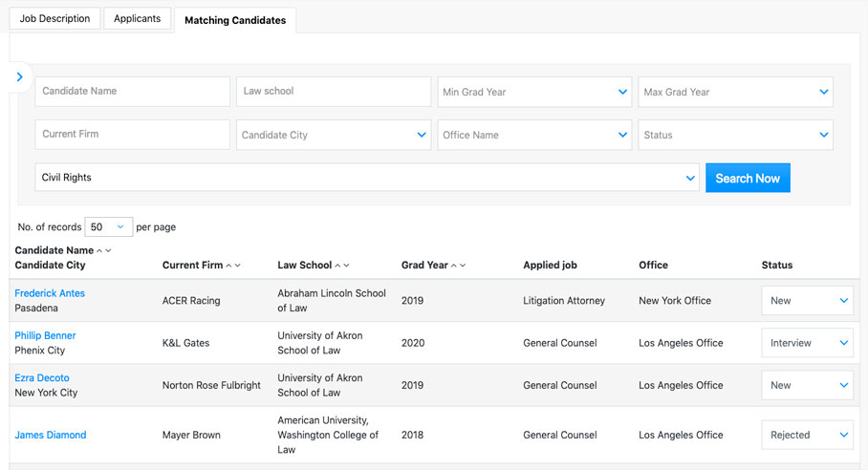Switch to the Applicants tab
868x470 pixels.
pos(138,19)
